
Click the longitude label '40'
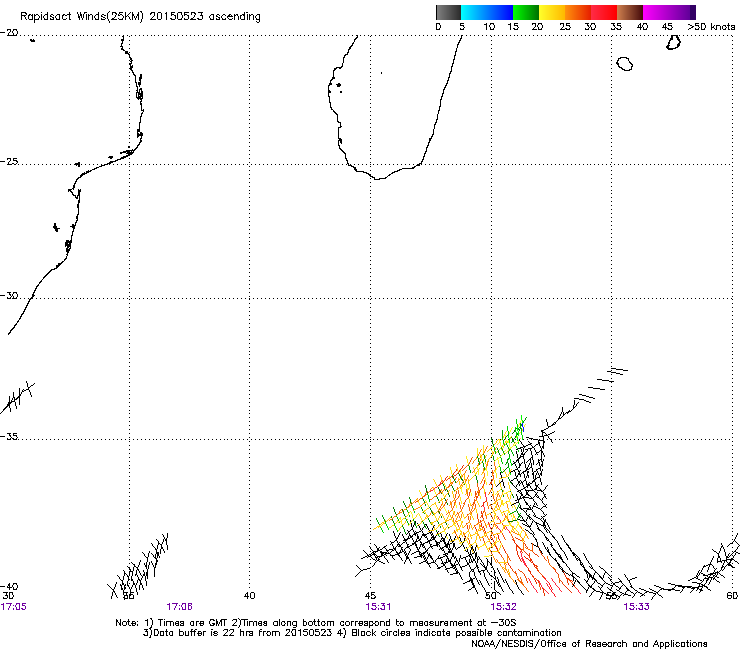(x=250, y=596)
